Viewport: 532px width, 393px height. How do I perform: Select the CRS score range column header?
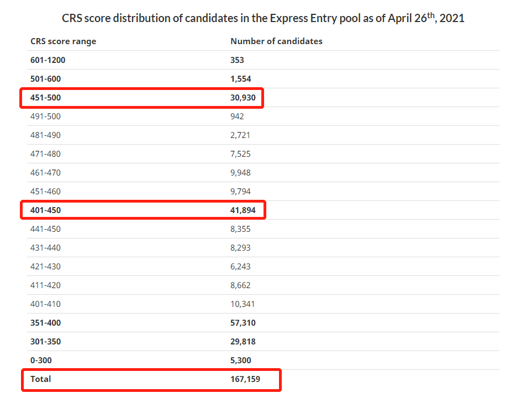tap(63, 41)
